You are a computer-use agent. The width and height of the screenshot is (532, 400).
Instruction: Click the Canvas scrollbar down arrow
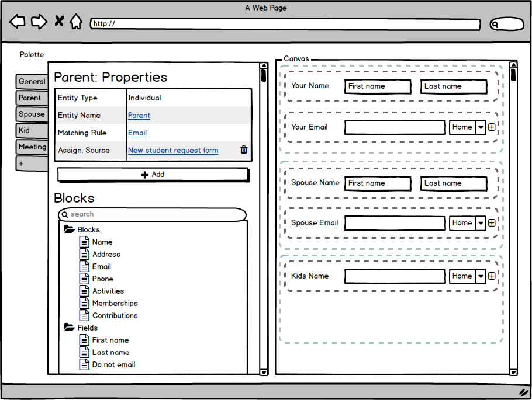(x=513, y=371)
